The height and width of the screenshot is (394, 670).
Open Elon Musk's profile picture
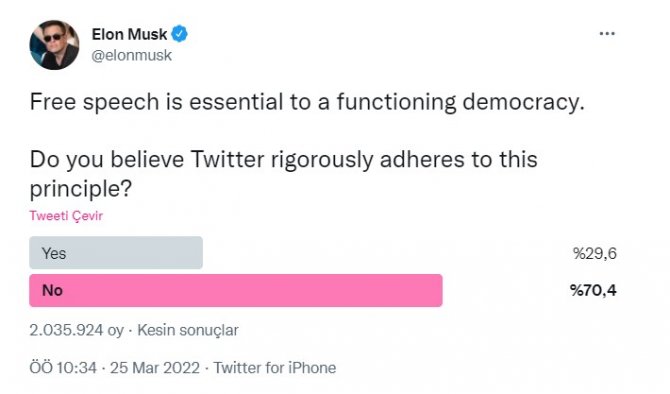click(54, 45)
